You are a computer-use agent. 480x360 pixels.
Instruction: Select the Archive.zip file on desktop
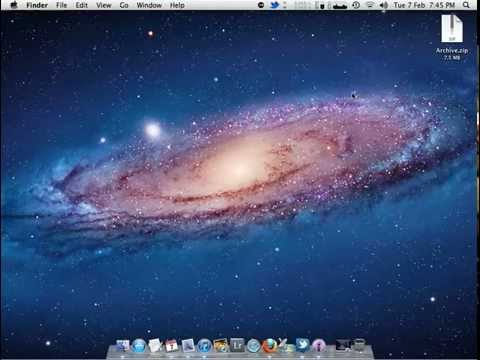point(452,37)
